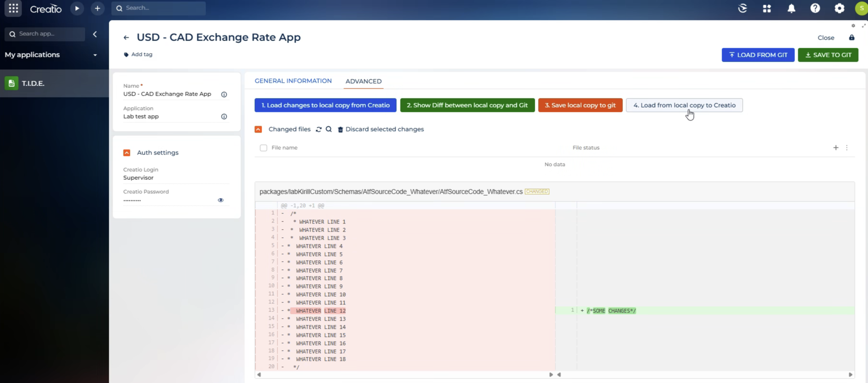Screen dimensions: 868x383
Task: Click LOAD FROM GIT button
Action: point(758,55)
